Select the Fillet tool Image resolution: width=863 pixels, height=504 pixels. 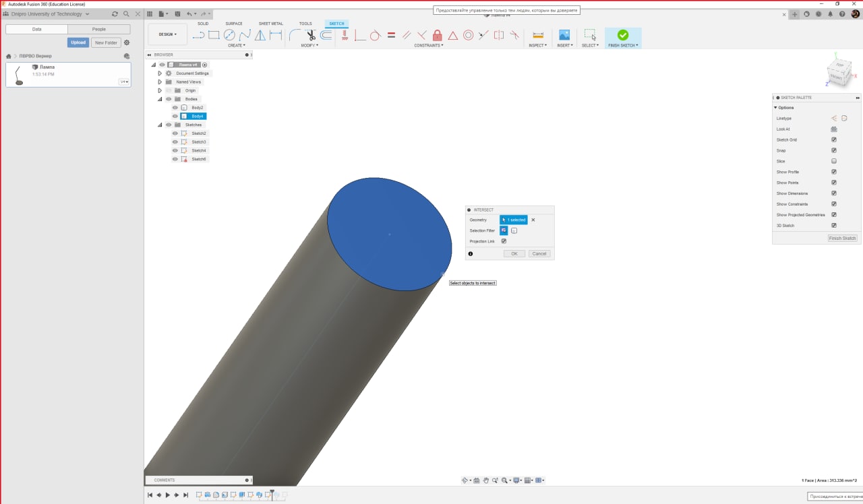(x=295, y=35)
